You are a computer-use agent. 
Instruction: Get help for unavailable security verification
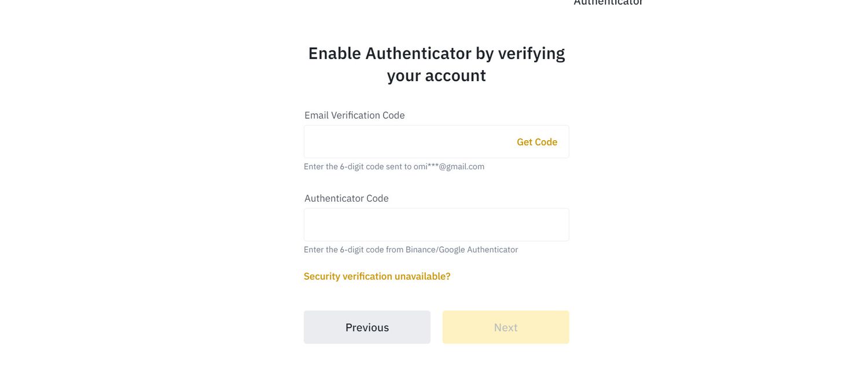pos(377,276)
